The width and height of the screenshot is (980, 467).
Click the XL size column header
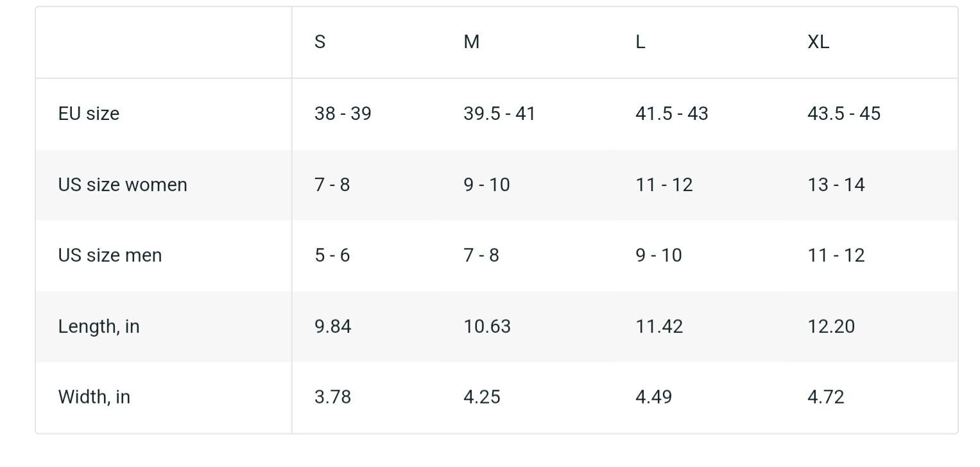[818, 42]
